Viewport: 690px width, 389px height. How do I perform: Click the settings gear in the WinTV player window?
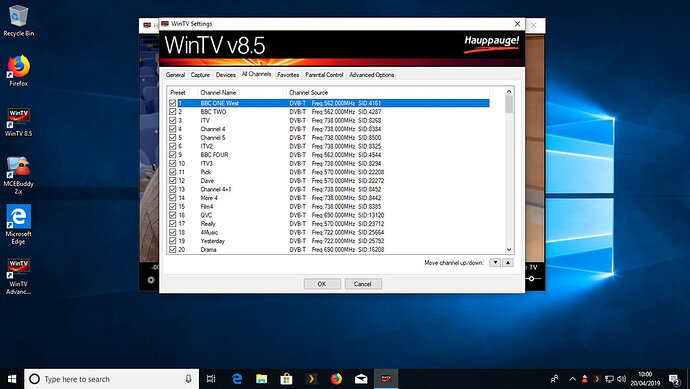click(151, 280)
